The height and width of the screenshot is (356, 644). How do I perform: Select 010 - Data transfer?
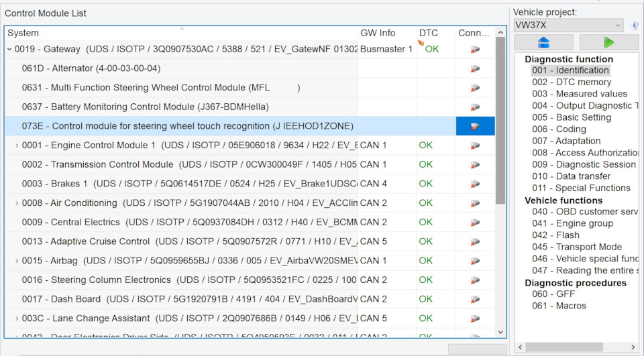coord(571,176)
